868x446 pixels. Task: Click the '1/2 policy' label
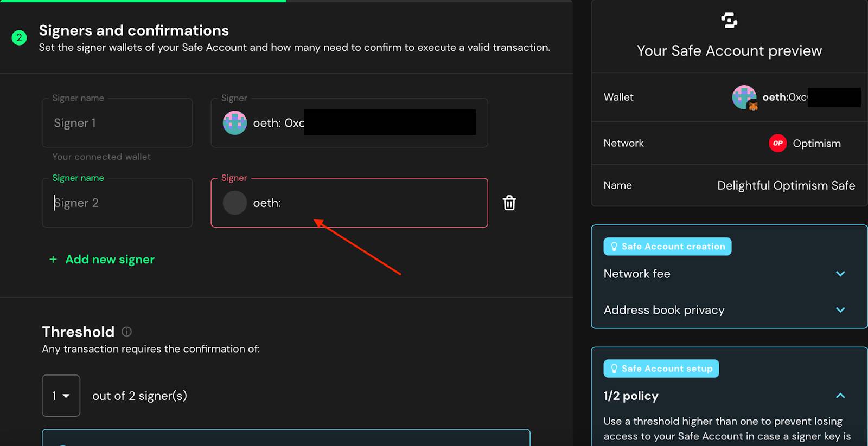631,396
